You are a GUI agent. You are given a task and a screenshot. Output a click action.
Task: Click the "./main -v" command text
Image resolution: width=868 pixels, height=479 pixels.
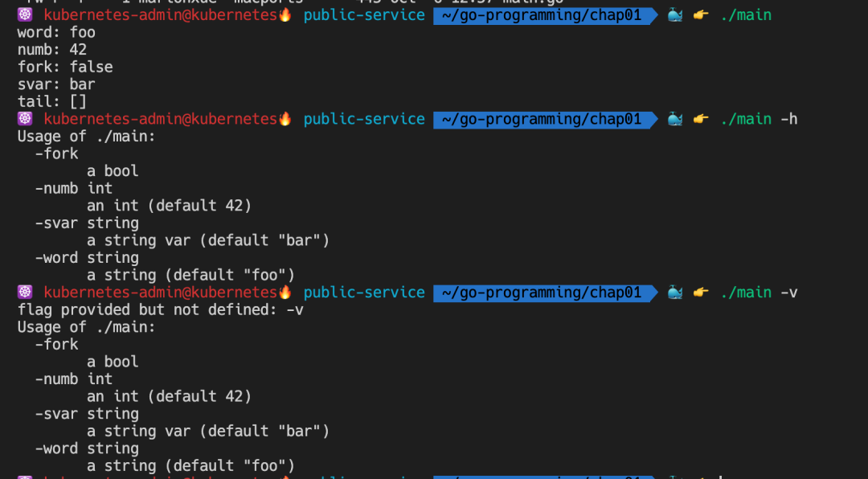click(759, 293)
